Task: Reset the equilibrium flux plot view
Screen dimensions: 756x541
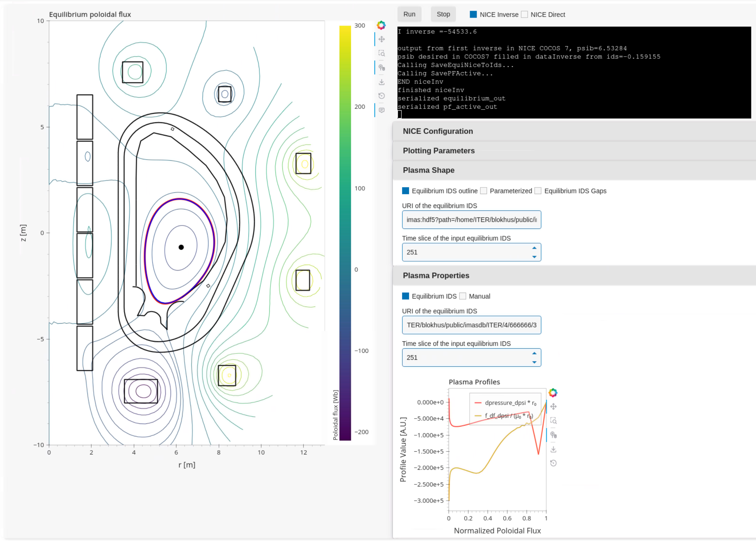Action: click(382, 96)
